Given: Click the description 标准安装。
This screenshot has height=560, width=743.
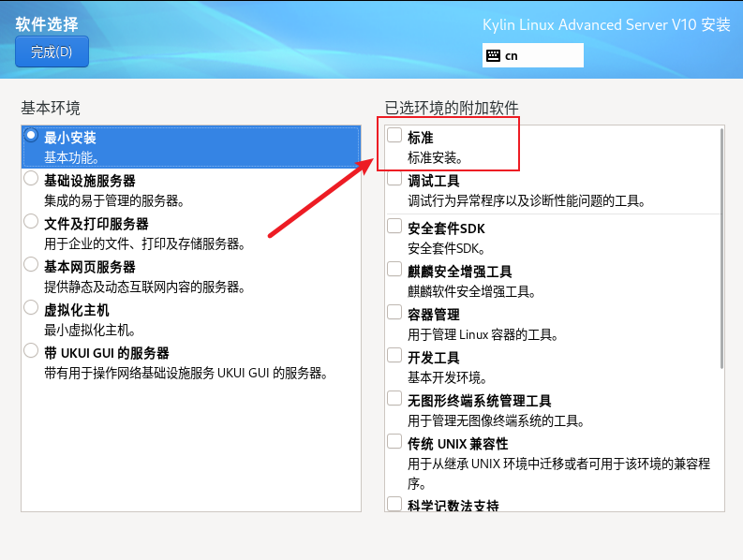Looking at the screenshot, I should 435,157.
